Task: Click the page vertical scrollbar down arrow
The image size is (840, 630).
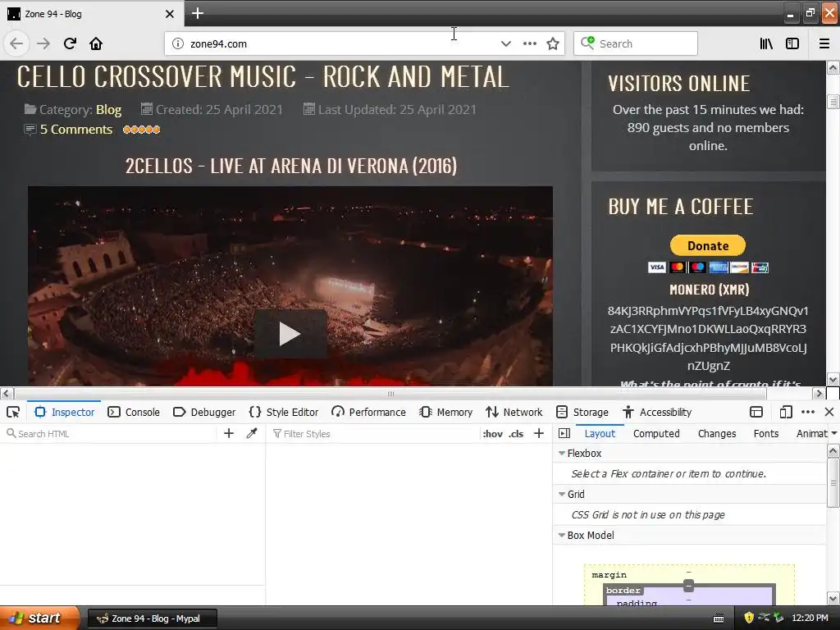Action: (x=833, y=379)
